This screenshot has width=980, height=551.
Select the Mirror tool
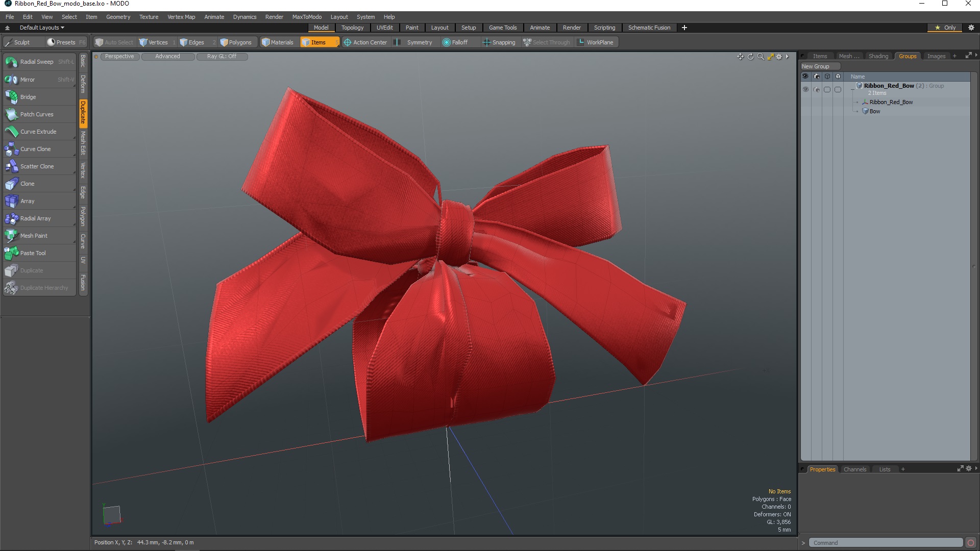tap(27, 80)
